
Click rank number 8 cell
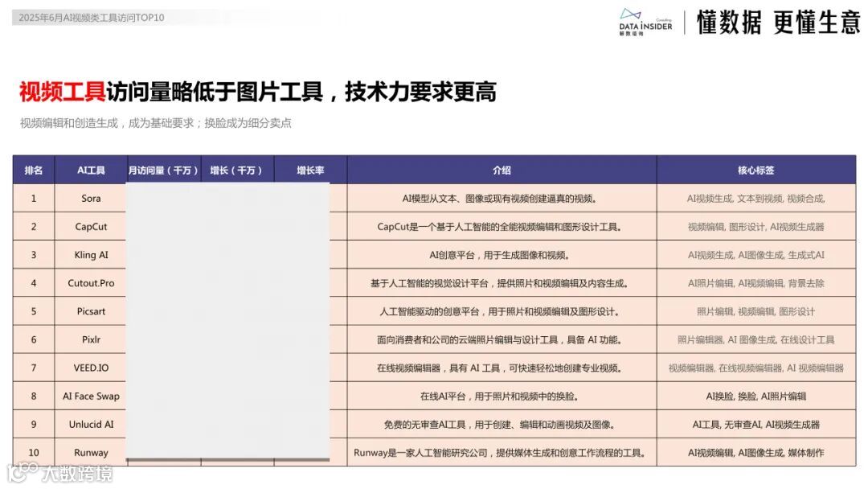point(34,396)
